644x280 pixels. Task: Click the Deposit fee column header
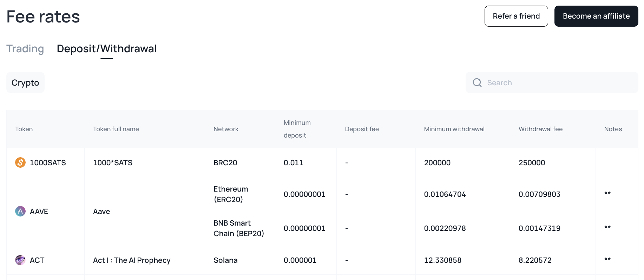pos(362,129)
